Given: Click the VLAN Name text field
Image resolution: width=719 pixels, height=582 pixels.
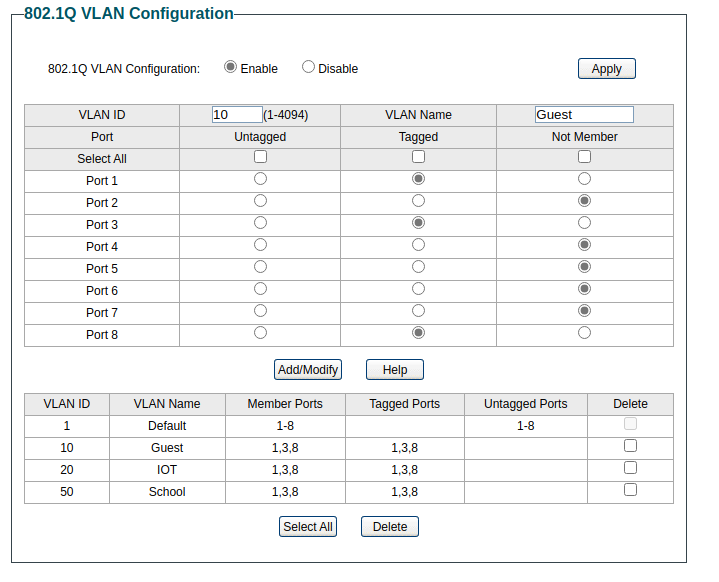Looking at the screenshot, I should pos(584,115).
